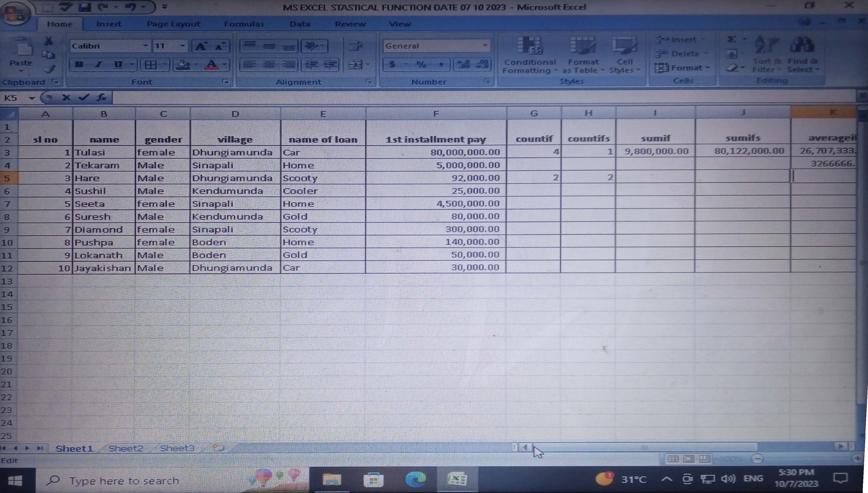Click the AutoSum sigma icon
The height and width of the screenshot is (493, 868).
(732, 40)
